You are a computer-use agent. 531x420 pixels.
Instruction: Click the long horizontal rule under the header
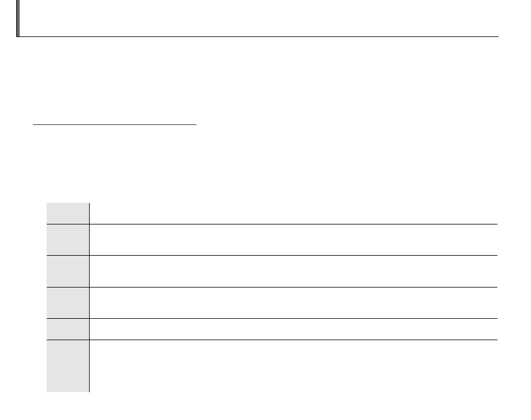pyautogui.click(x=259, y=37)
